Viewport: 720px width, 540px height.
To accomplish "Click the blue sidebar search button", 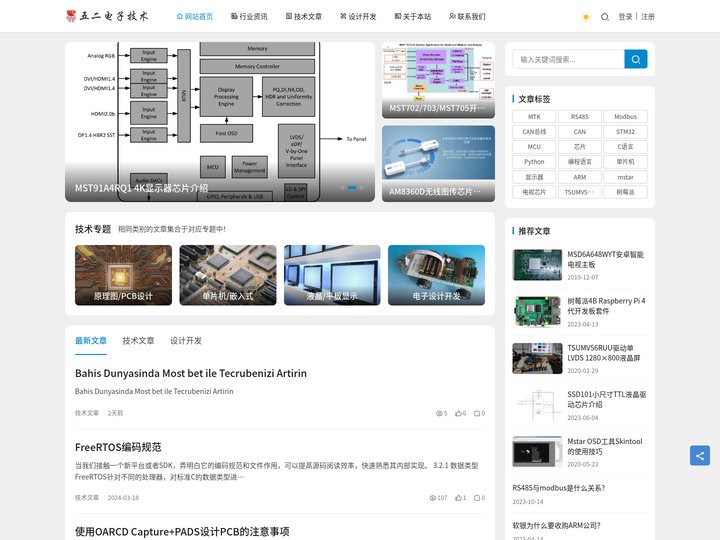I will click(636, 59).
